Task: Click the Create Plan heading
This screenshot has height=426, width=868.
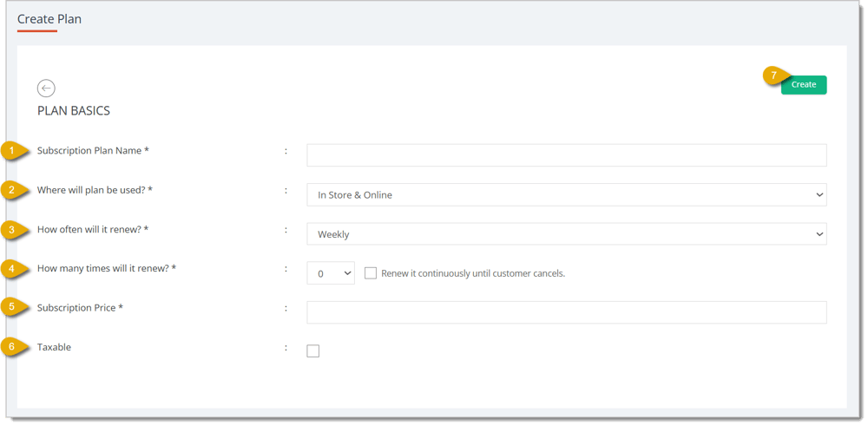Action: [x=49, y=19]
